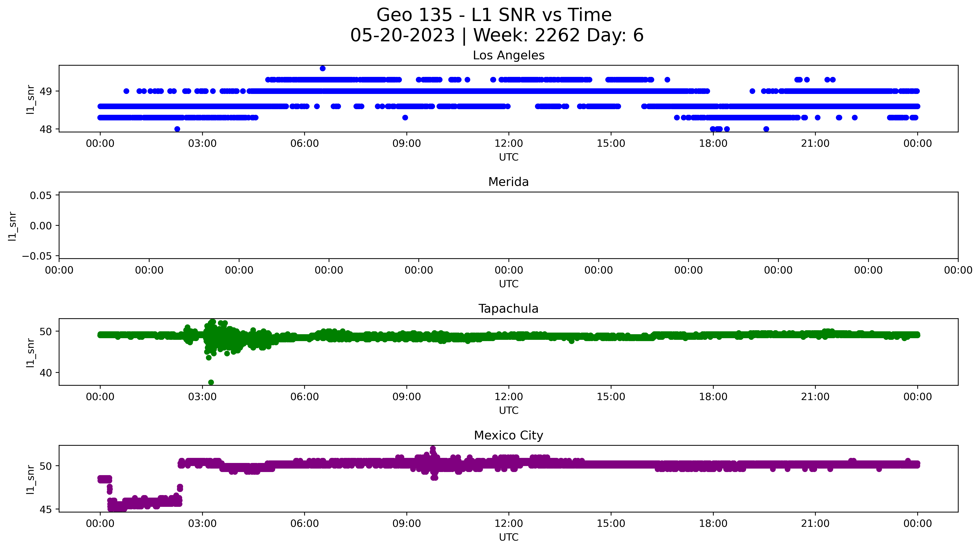Click the UTC axis label under the Mexico City plot
Viewport: 980px width, 550px height.
(x=509, y=537)
